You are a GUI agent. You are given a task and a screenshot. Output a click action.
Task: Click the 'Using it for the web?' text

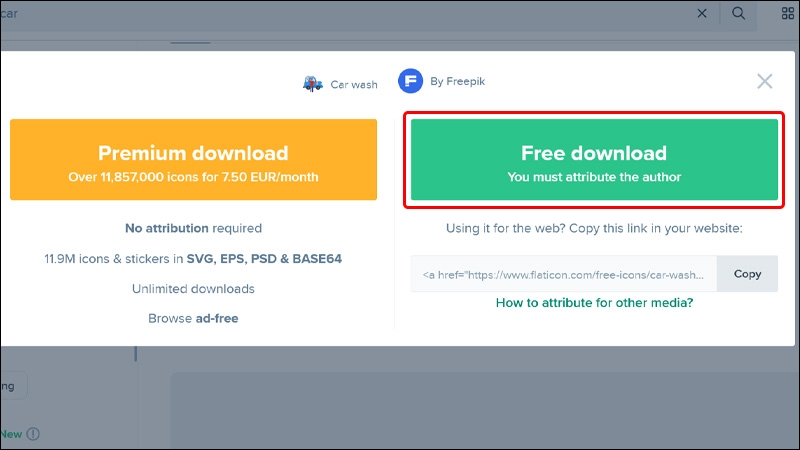click(594, 228)
